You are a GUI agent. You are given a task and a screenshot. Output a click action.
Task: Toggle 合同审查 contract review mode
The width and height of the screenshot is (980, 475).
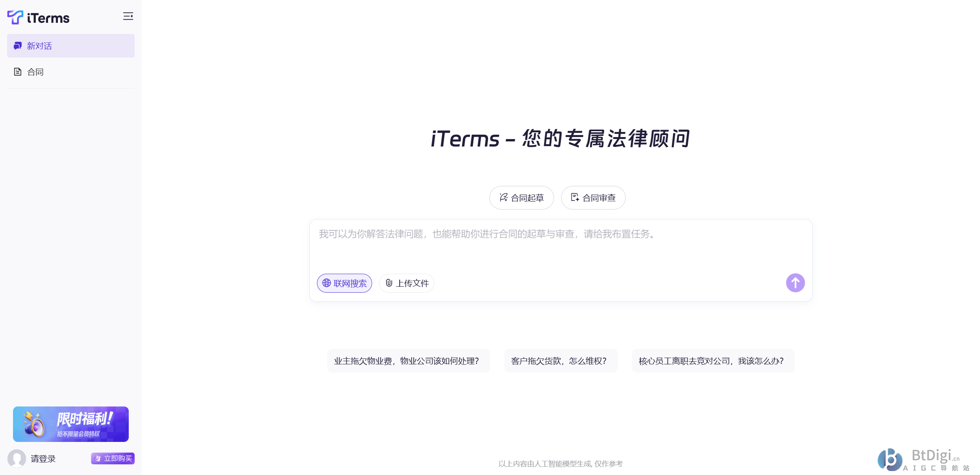pyautogui.click(x=593, y=198)
